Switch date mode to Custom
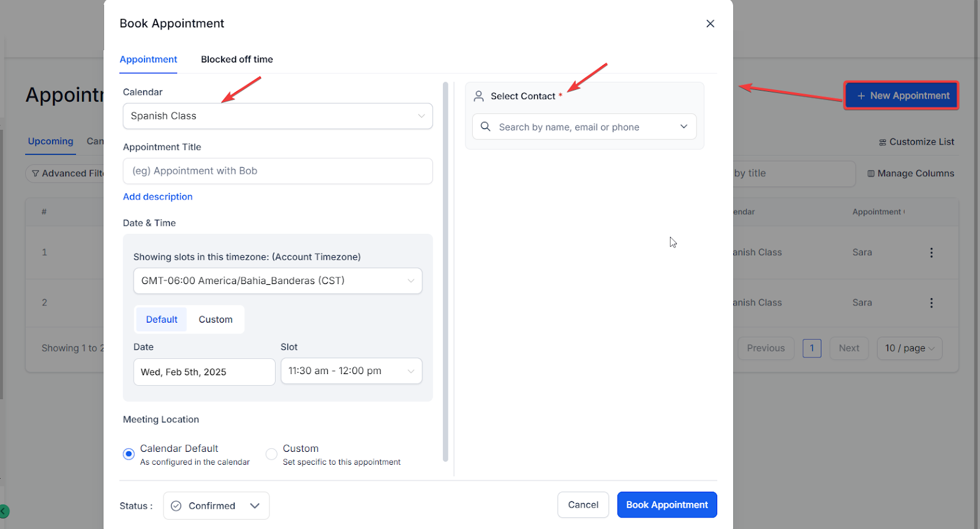Viewport: 980px width, 529px height. click(x=216, y=320)
